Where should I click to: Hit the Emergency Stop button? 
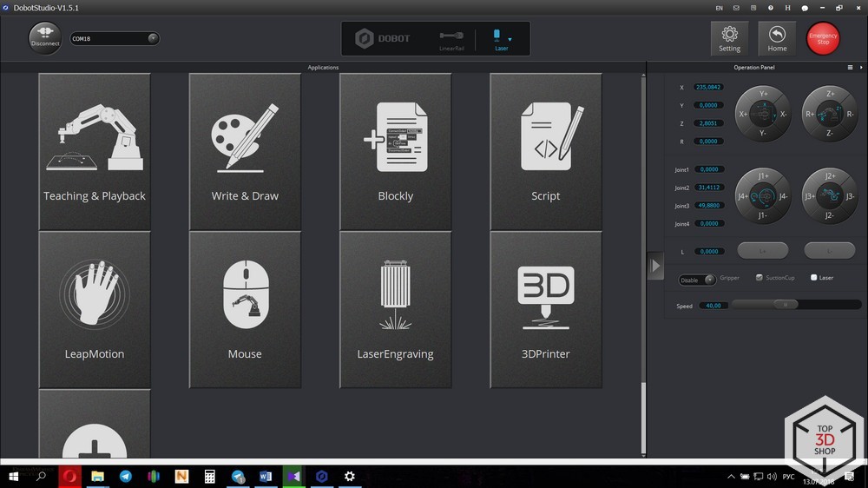coord(823,38)
